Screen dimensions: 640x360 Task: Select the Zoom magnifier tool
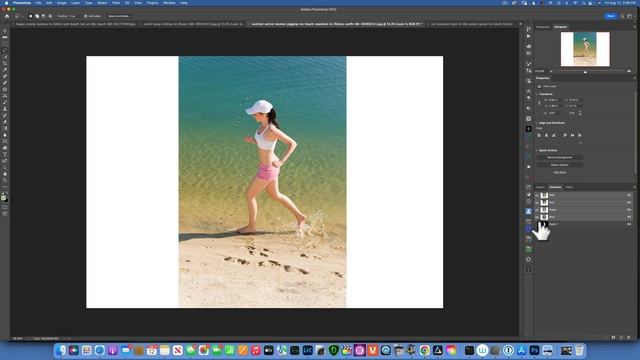pos(5,180)
